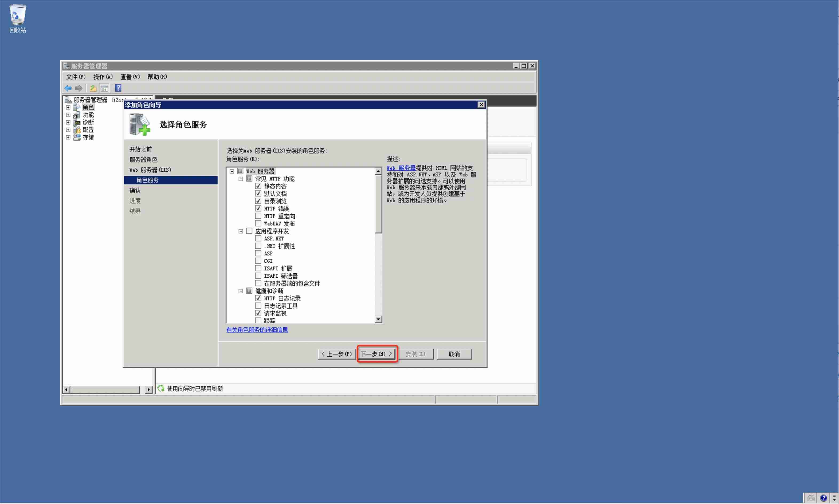Screen dimensions: 839x504
Task: Click the down arrow of the role services scrollbar
Action: (x=378, y=320)
